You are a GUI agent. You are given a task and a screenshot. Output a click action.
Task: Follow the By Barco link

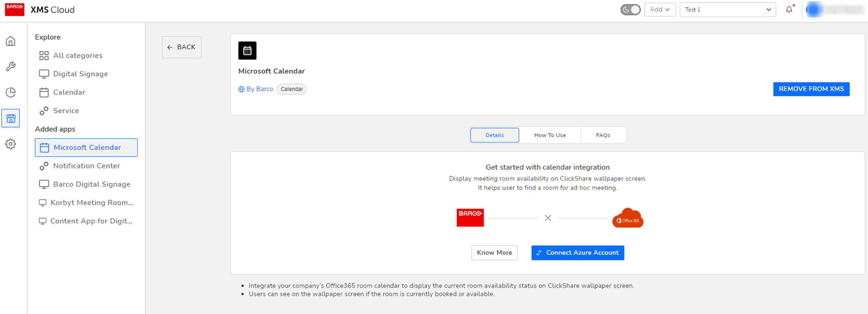tap(256, 89)
